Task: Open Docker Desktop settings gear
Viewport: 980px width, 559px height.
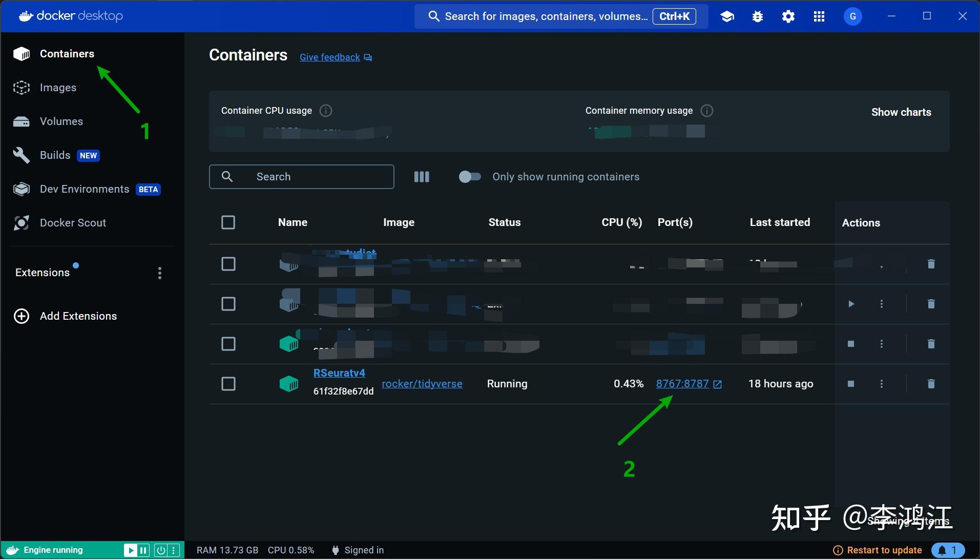Action: tap(787, 16)
